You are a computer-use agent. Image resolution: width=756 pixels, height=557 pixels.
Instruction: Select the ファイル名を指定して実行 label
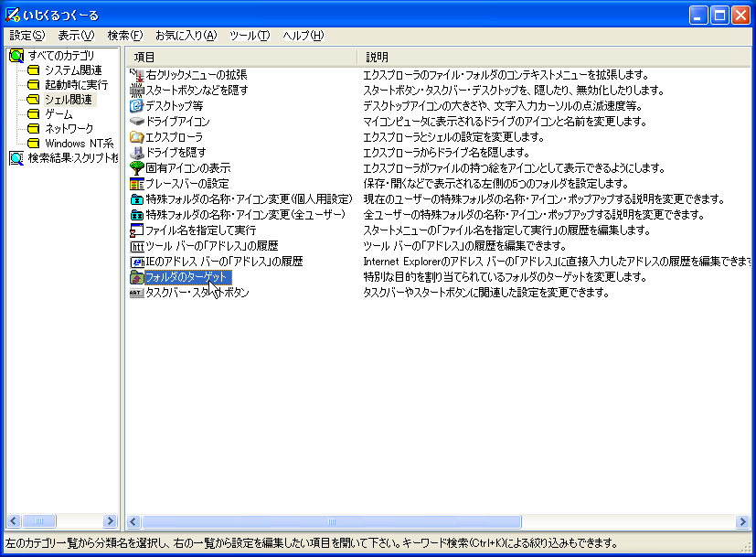coord(200,230)
